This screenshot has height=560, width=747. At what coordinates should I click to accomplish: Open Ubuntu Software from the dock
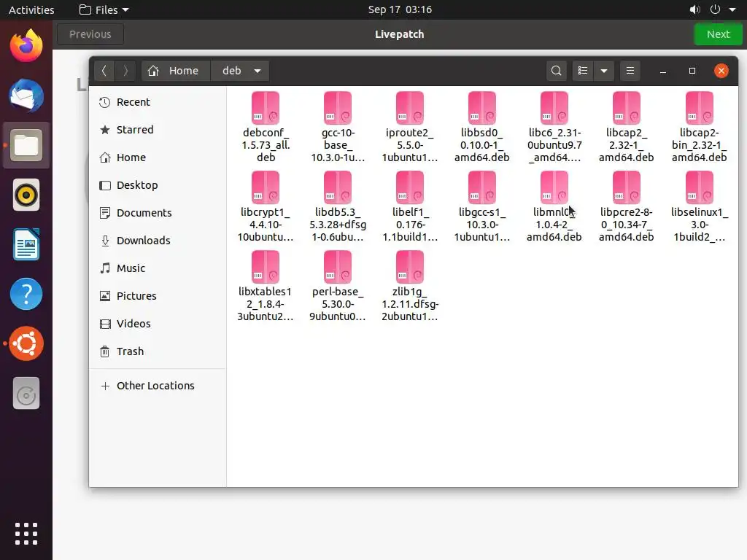click(26, 343)
